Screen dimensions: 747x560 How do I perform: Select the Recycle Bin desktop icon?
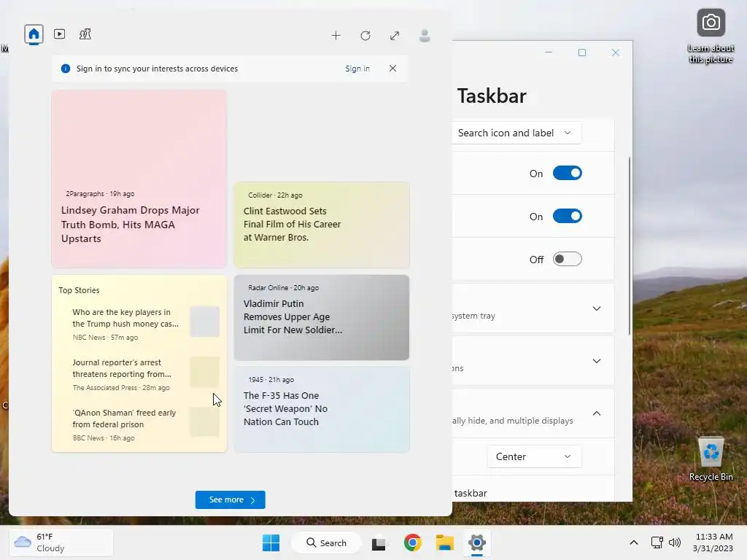(711, 459)
